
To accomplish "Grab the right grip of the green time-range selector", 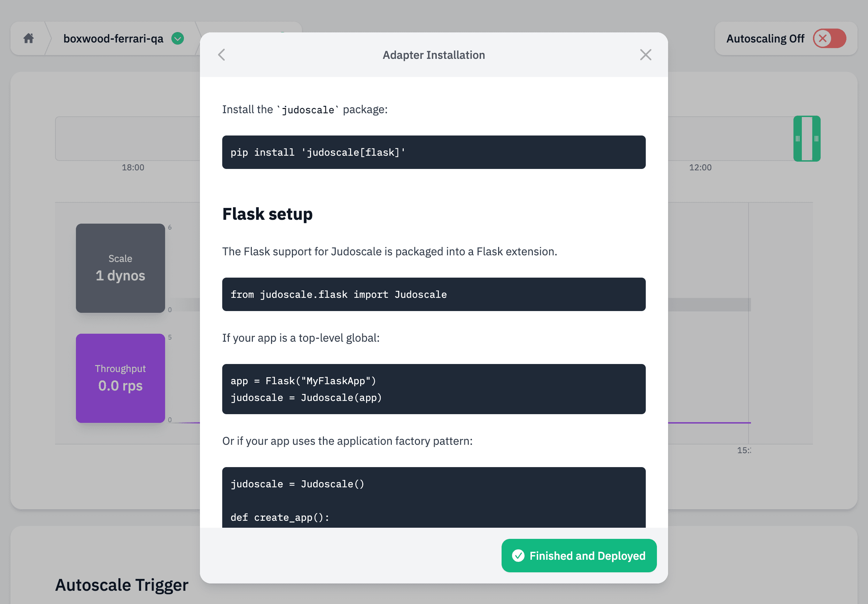I will (816, 139).
